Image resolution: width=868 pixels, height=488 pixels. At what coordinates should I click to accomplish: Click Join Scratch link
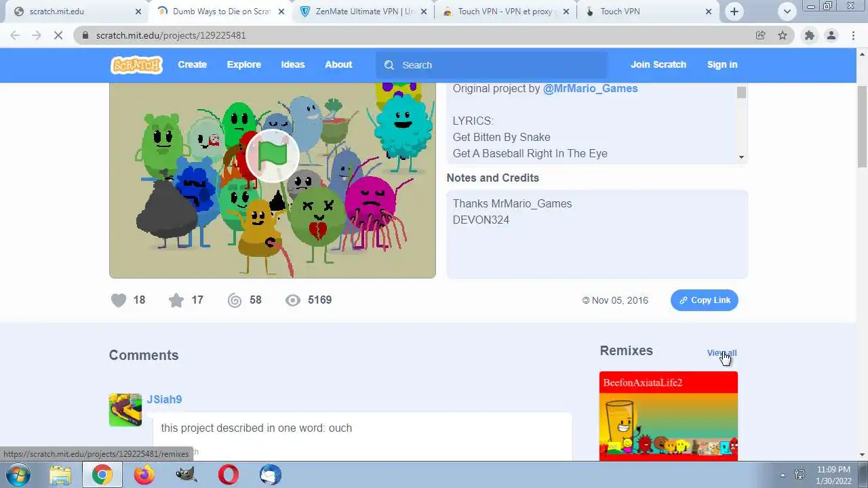click(x=658, y=64)
